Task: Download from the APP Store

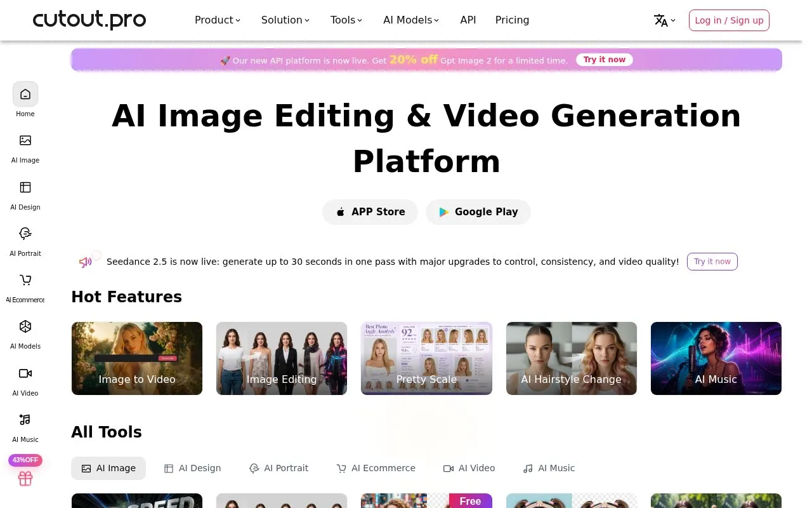Action: point(370,212)
